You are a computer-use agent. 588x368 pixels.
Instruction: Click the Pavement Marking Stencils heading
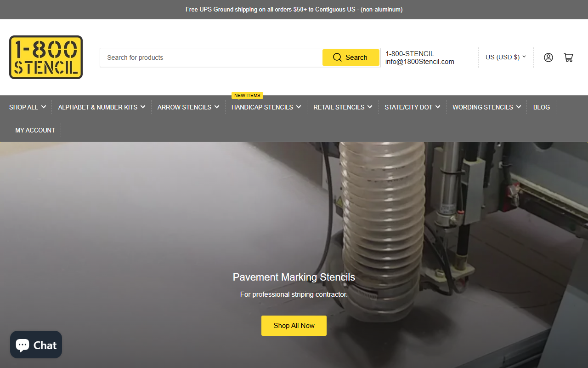[294, 277]
